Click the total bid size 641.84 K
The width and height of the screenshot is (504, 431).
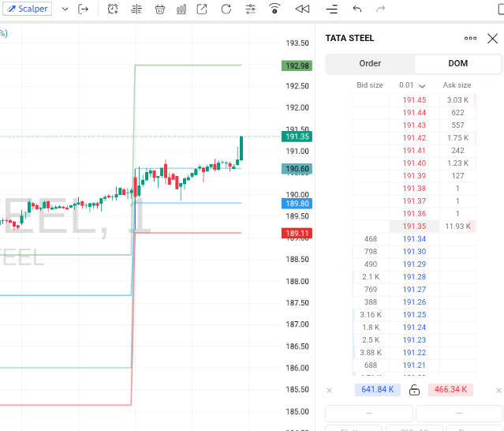pyautogui.click(x=378, y=389)
